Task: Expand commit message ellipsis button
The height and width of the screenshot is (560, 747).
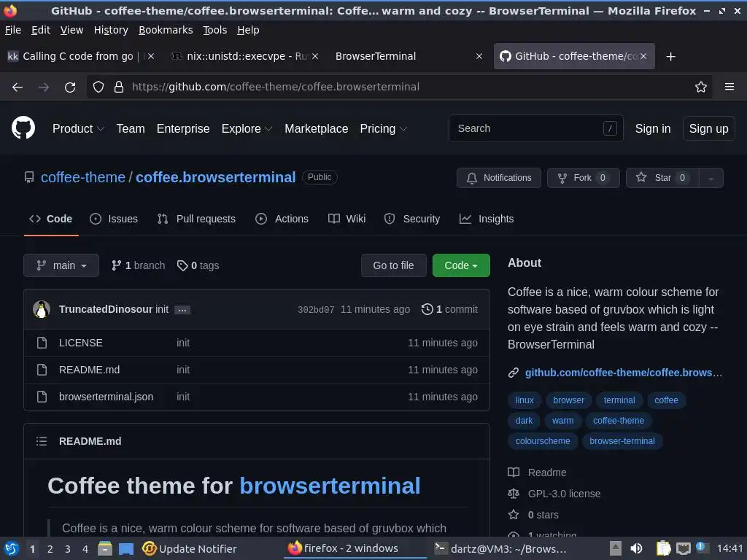Action: 182,310
